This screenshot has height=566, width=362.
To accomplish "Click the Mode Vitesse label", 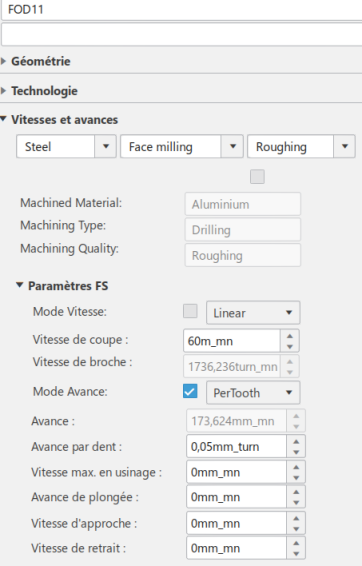I will coord(70,312).
